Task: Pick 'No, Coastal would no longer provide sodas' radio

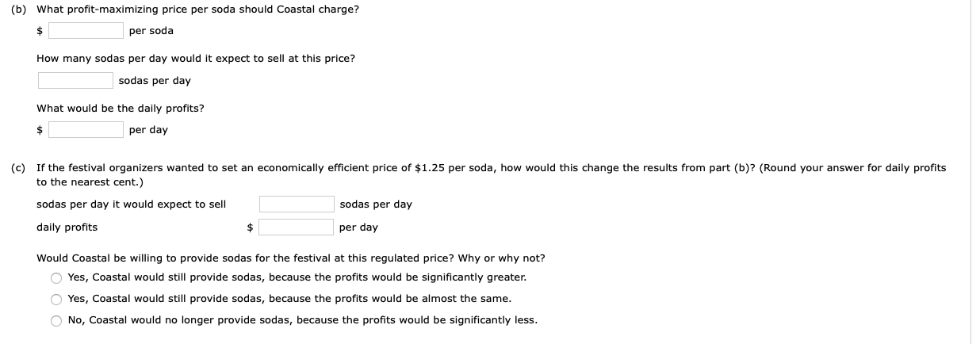Action: tap(56, 320)
